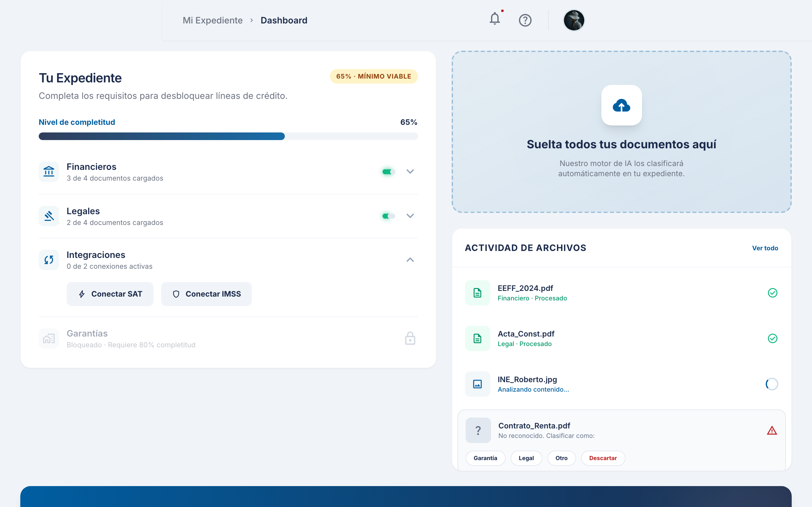Click the Legales gavel icon
The width and height of the screenshot is (812, 507).
click(x=49, y=216)
